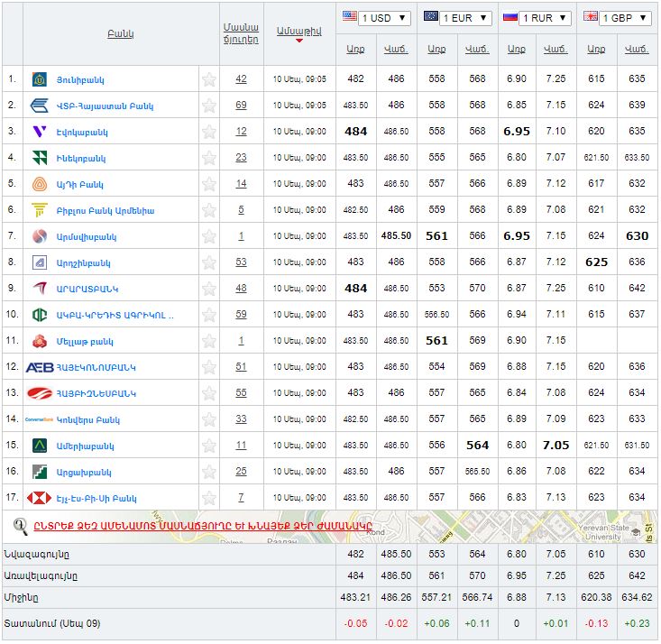
Task: Click the AEB Armeconombank logo
Action: click(x=39, y=367)
